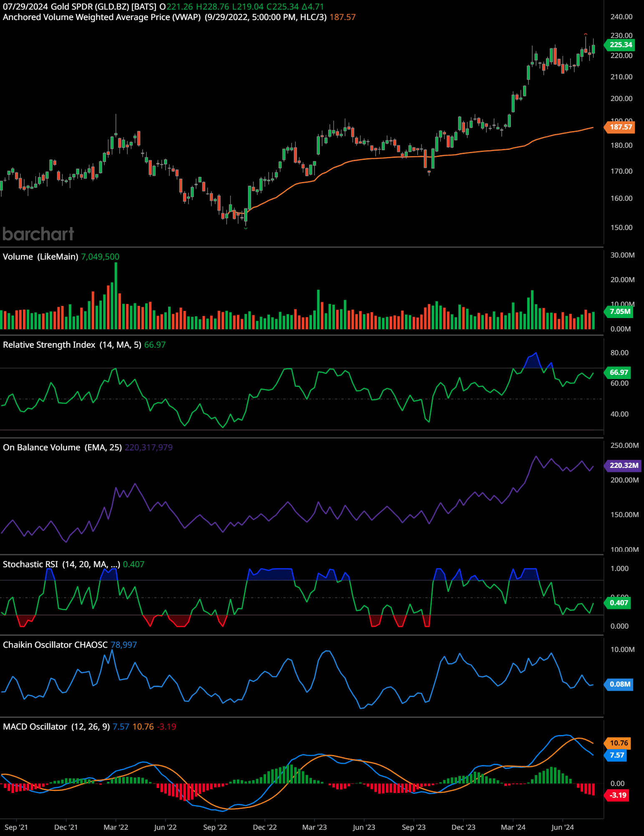Image resolution: width=644 pixels, height=836 pixels.
Task: Click the Sep '23 date axis label
Action: point(414,827)
